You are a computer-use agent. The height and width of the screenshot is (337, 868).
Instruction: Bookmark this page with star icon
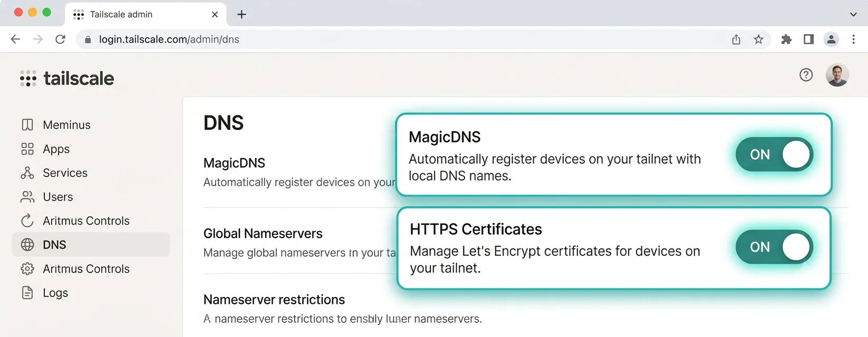[x=758, y=39]
